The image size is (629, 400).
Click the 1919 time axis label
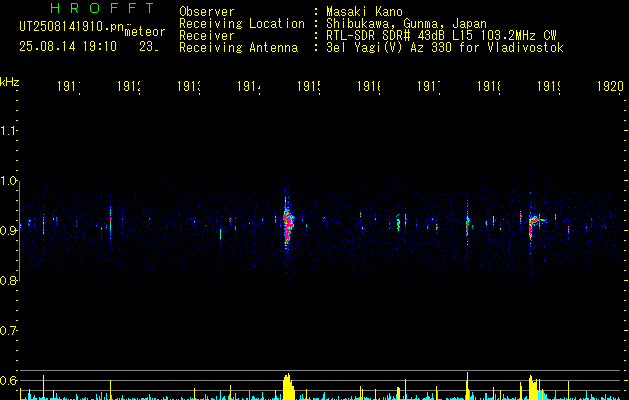click(x=549, y=86)
